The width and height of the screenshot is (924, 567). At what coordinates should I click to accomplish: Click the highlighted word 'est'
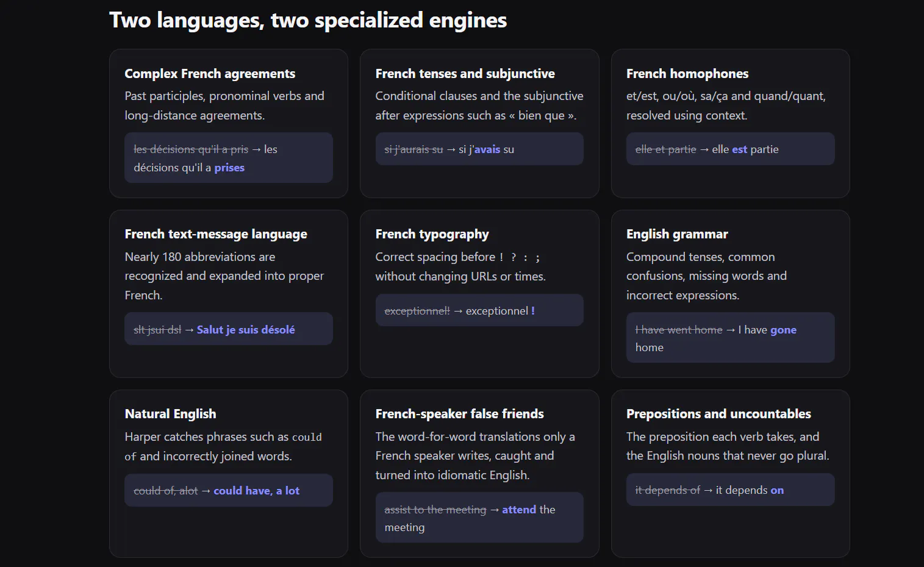coord(739,149)
